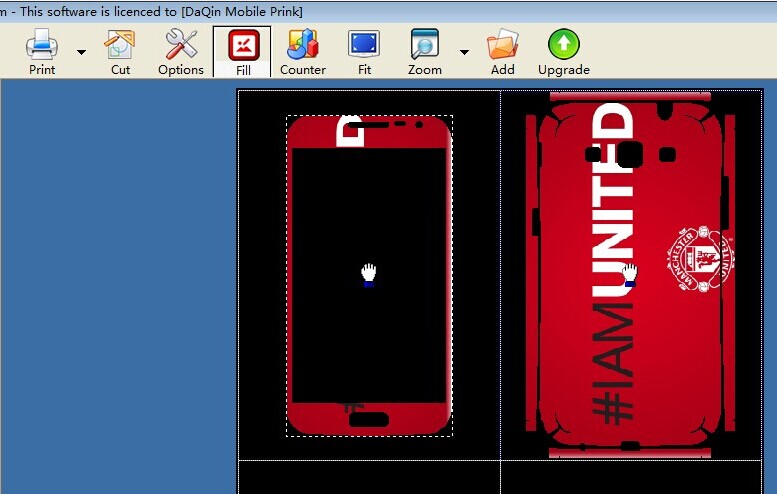Click the Fit to screen icon
The image size is (777, 494).
coord(364,45)
